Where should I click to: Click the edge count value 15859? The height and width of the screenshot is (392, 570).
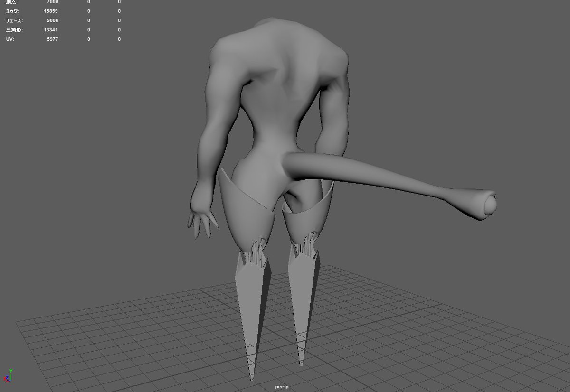click(51, 11)
